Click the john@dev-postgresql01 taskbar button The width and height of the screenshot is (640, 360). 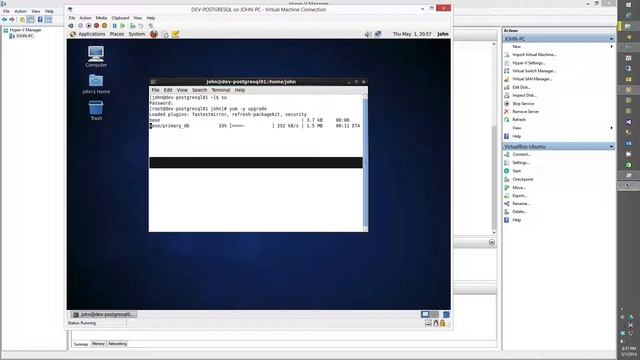point(104,314)
